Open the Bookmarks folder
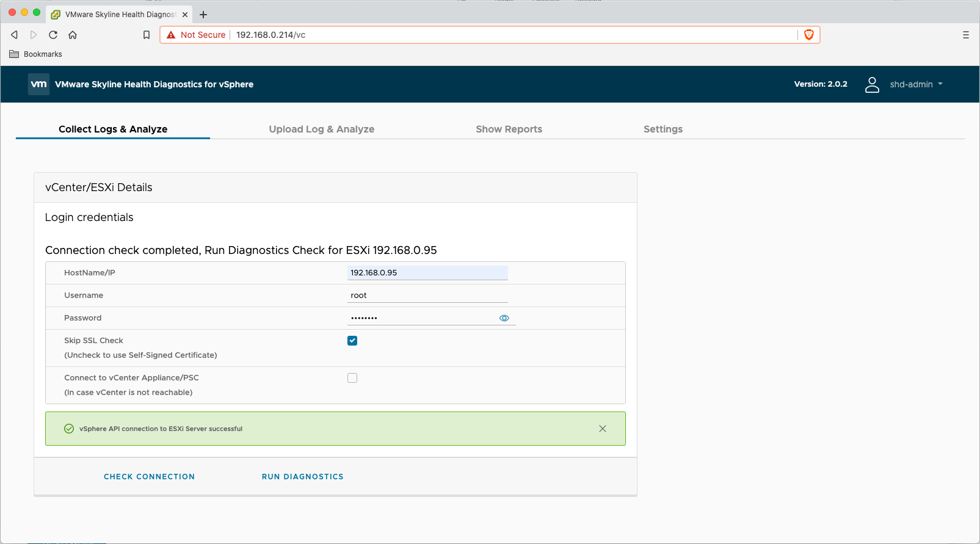 tap(36, 54)
